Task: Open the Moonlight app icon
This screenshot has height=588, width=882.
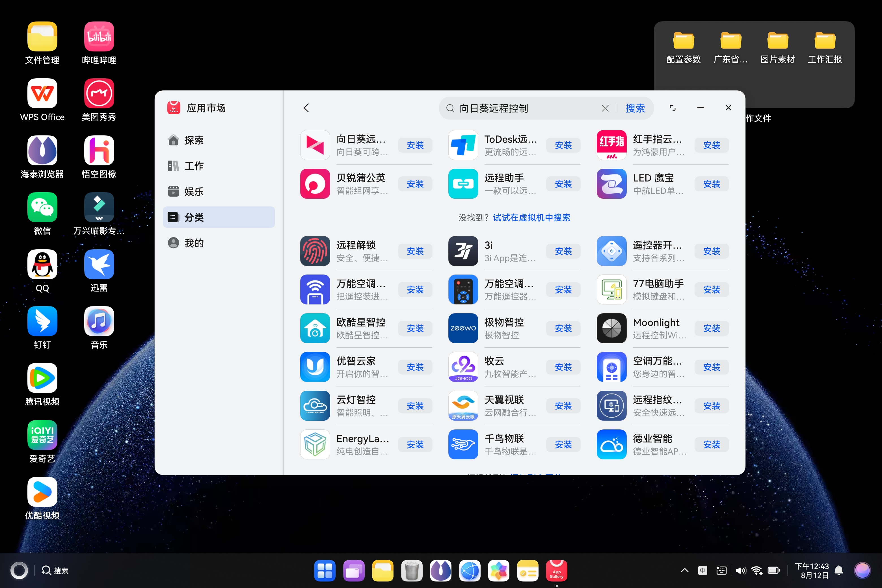Action: (611, 328)
